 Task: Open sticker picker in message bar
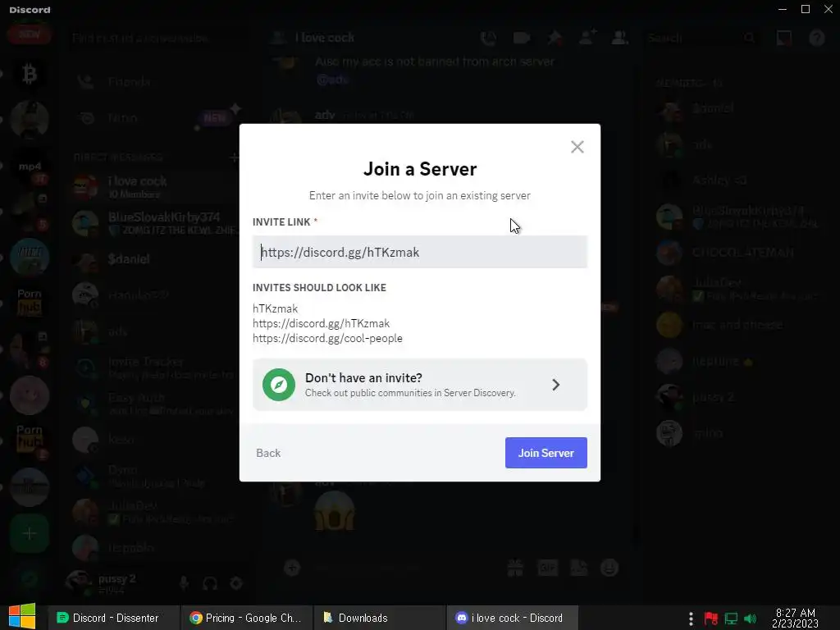578,568
